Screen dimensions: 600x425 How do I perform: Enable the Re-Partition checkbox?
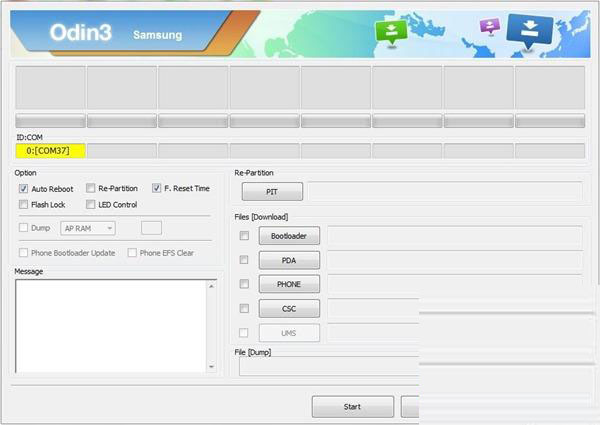coord(90,188)
